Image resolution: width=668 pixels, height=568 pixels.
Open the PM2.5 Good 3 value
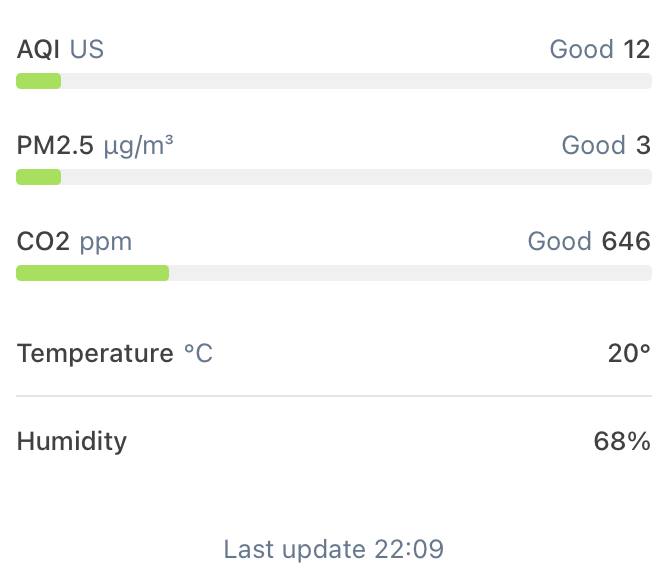pos(606,145)
